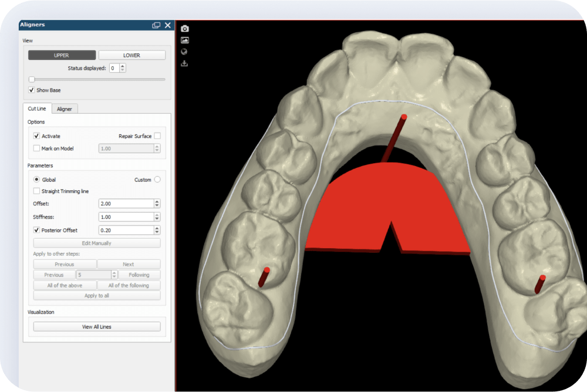587x392 pixels.
Task: Increase the Mark on Model value
Action: click(x=157, y=146)
